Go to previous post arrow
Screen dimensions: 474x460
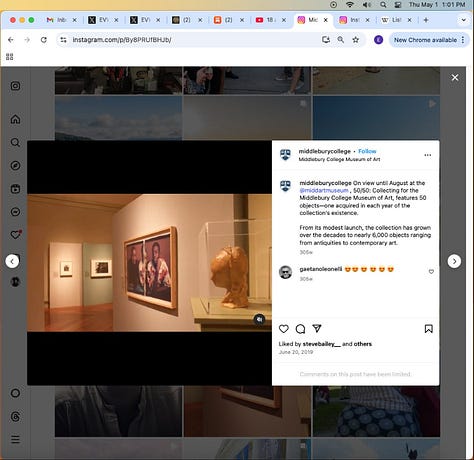pyautogui.click(x=12, y=261)
